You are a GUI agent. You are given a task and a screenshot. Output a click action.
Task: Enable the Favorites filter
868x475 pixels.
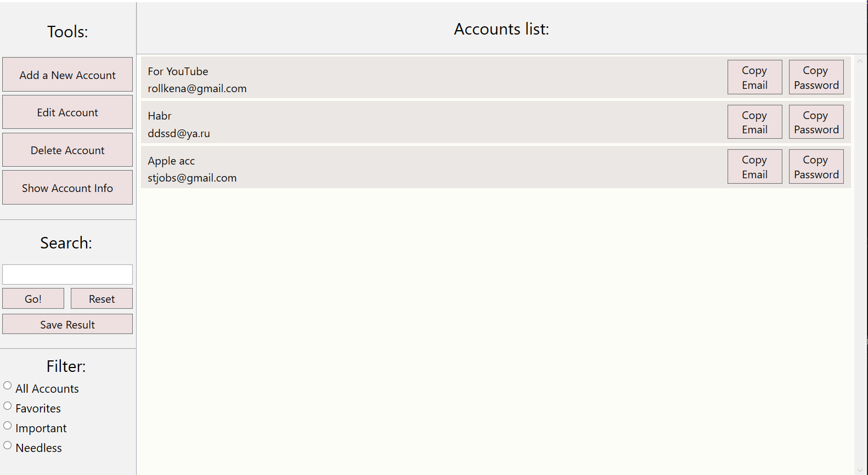7,405
